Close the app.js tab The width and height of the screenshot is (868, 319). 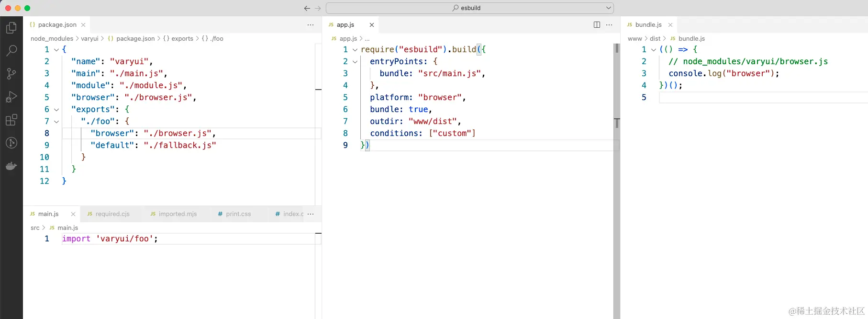(x=372, y=25)
